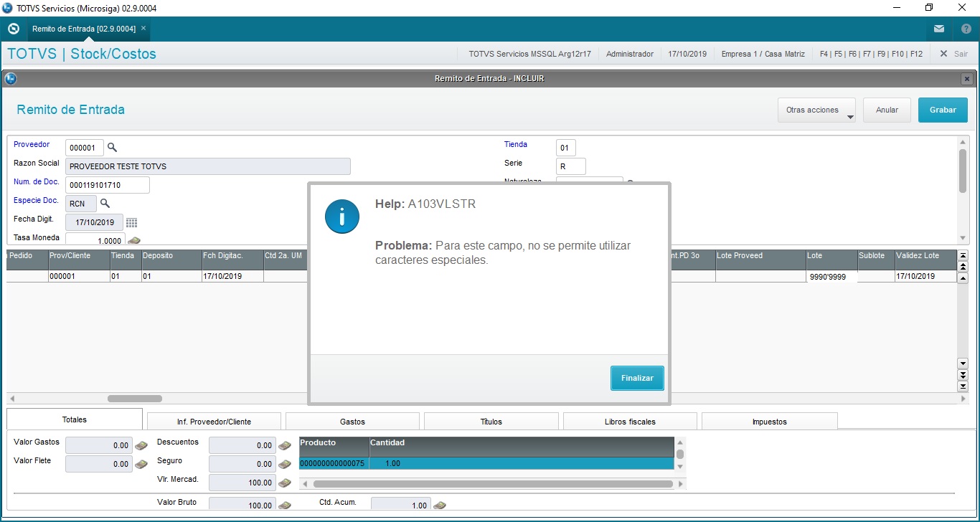
Task: Click the header form scrollbar up arrow
Action: [963, 143]
